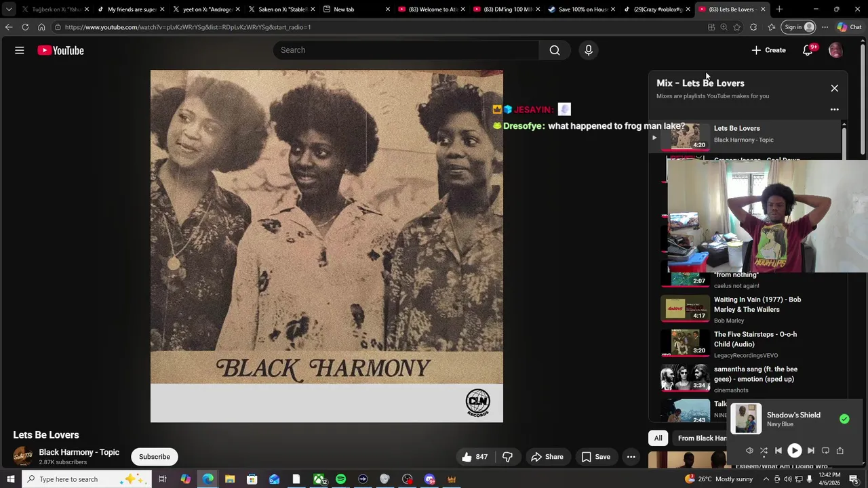Toggle volume icon in Spotify mini player
868x488 pixels.
(x=749, y=451)
